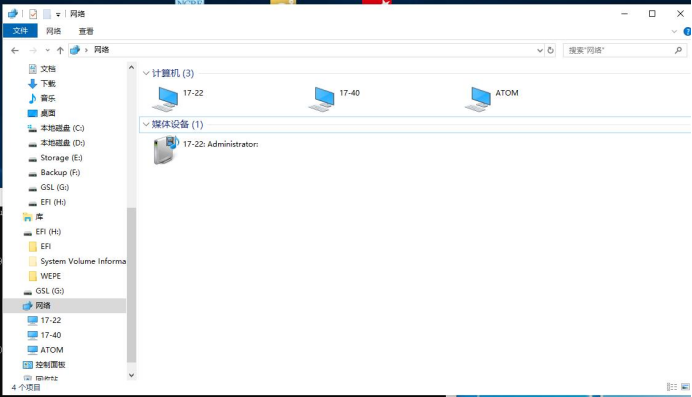Open the 17-40 computer in the main pane
Image resolution: width=692 pixels, height=397 pixels.
click(x=335, y=98)
